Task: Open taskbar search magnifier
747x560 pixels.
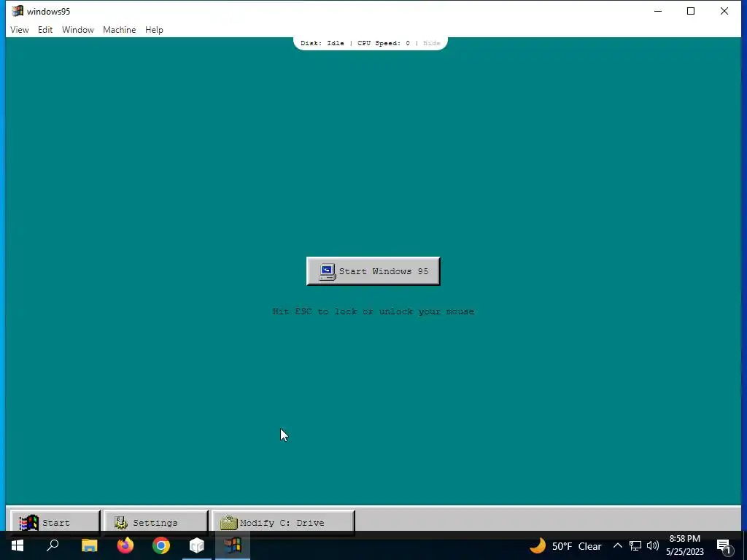Action: coord(53,545)
